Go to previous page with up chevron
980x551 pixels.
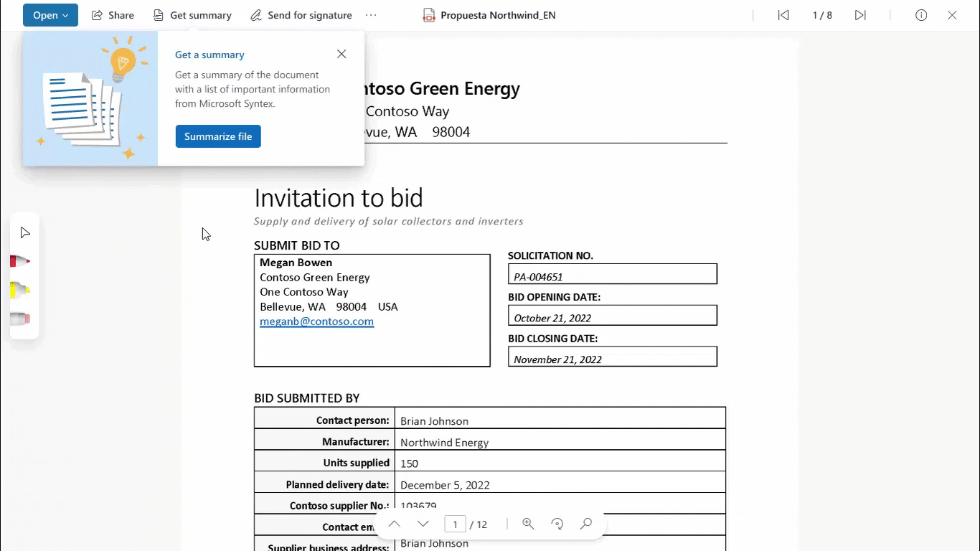(394, 524)
